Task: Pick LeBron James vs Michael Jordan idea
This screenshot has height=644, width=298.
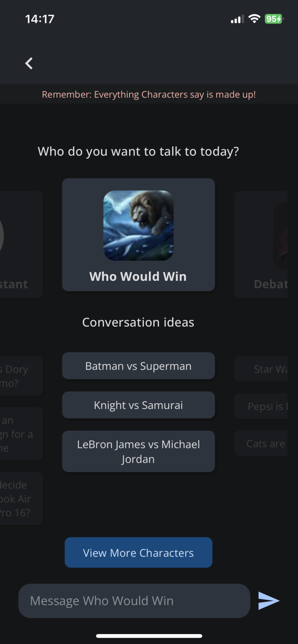Action: click(x=138, y=451)
